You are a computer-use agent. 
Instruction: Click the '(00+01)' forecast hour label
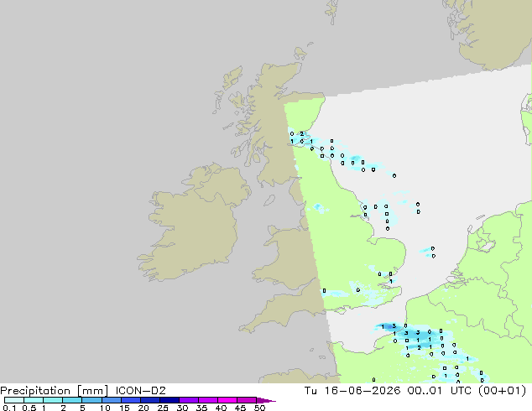tap(502, 391)
